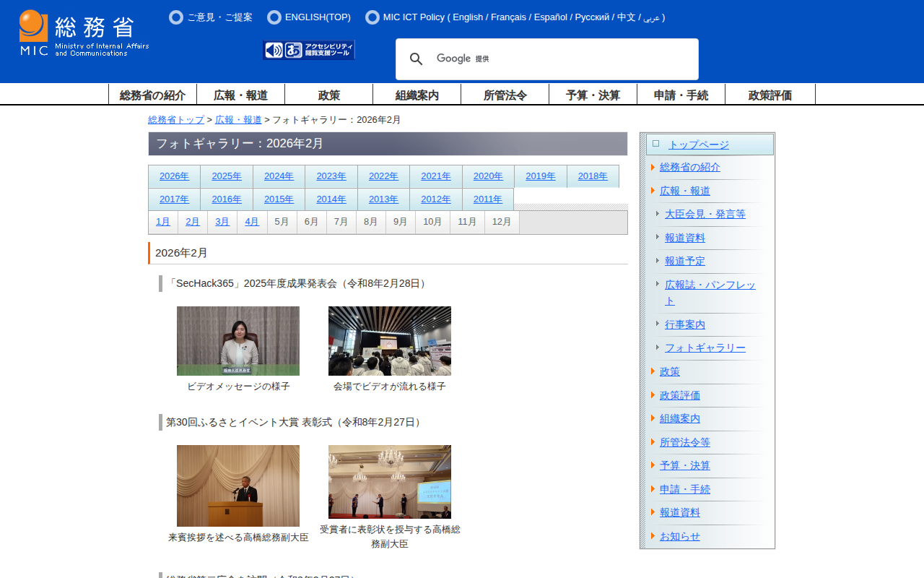Open sidebar 大臣会見・発言等 link

(x=705, y=214)
